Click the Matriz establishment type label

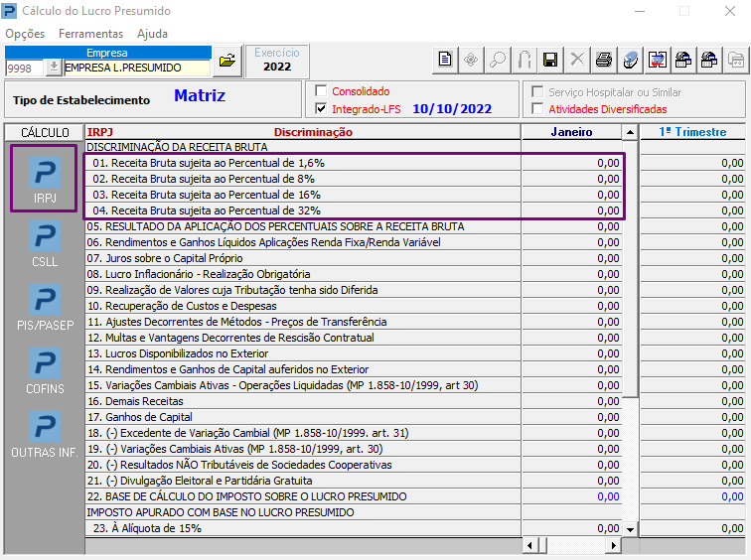(x=200, y=95)
